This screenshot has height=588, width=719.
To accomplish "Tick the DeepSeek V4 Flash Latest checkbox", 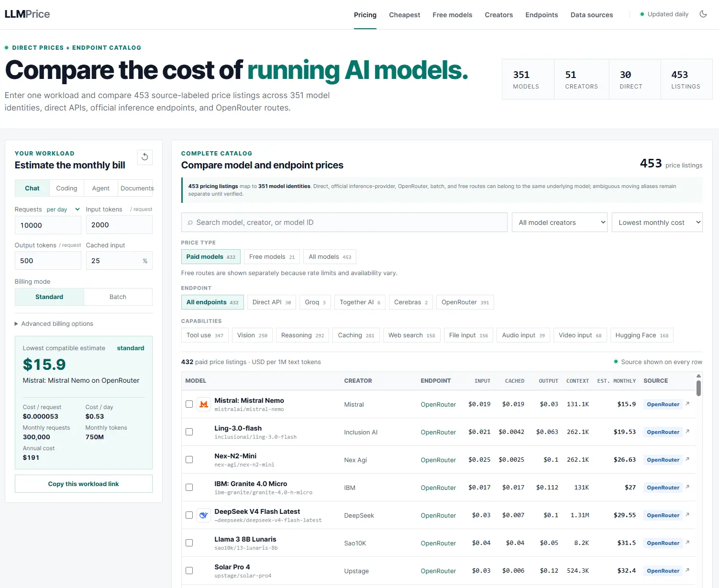I will (x=189, y=515).
